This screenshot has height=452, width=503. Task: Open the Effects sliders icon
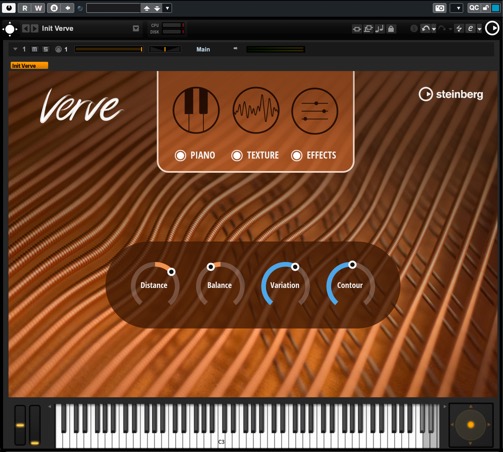pyautogui.click(x=315, y=111)
